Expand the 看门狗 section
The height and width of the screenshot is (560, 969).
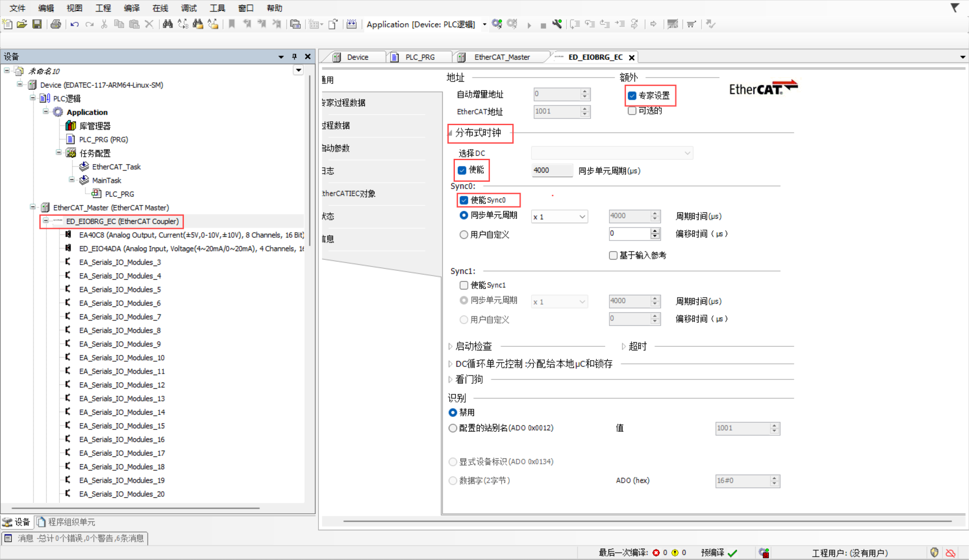click(x=451, y=380)
